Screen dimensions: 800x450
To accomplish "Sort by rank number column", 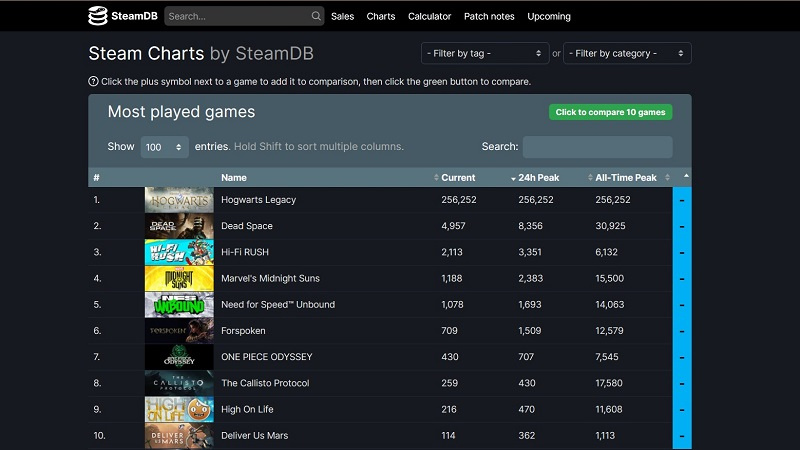I will (96, 178).
